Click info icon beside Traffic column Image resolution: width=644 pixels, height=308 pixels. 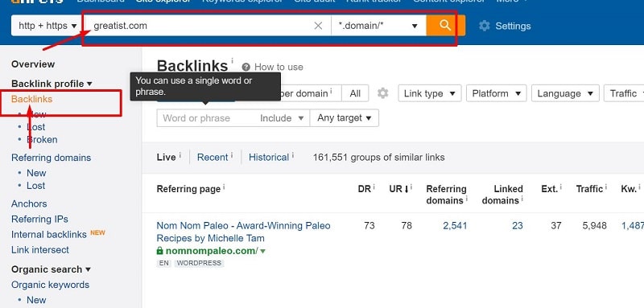click(x=606, y=187)
